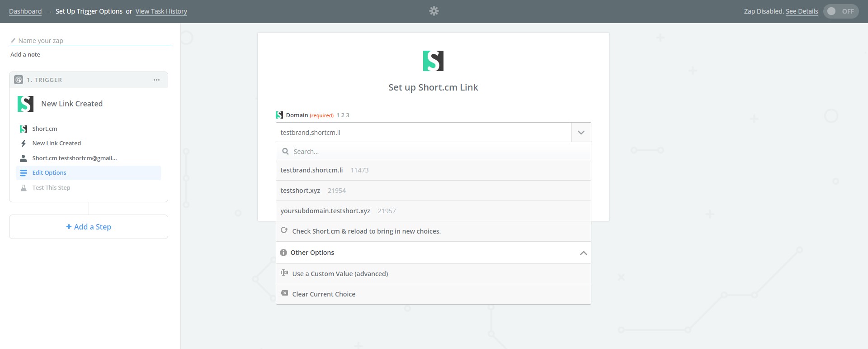Screen dimensions: 868x349
Task: Toggle the Zap OFF switch on
Action: click(840, 11)
